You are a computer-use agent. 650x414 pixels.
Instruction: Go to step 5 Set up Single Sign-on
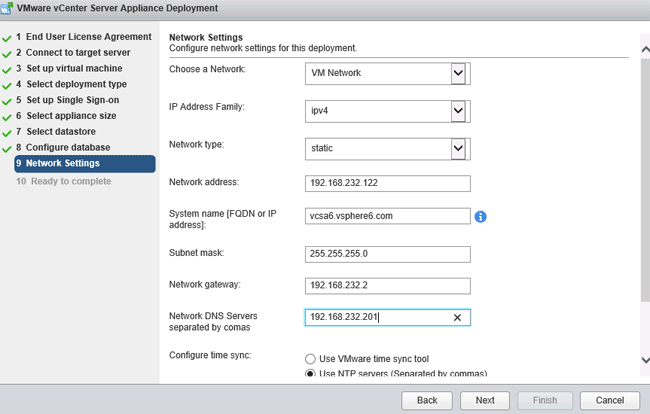click(68, 100)
